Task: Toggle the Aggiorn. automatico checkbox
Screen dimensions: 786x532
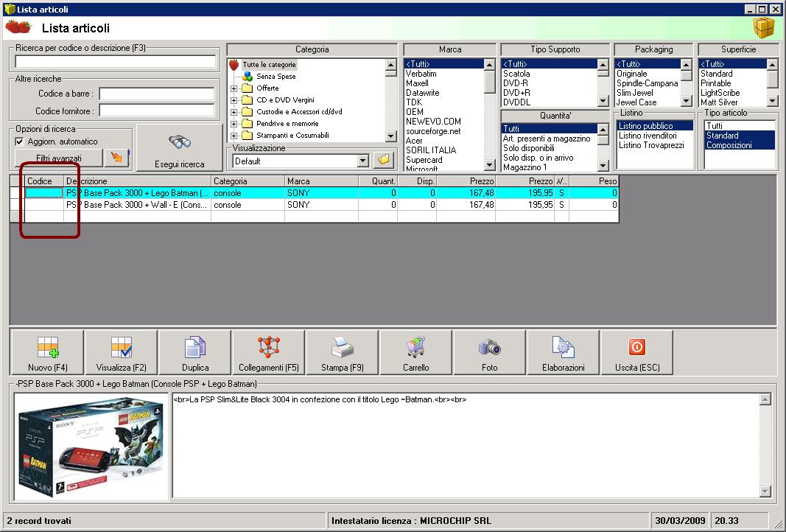Action: [20, 142]
